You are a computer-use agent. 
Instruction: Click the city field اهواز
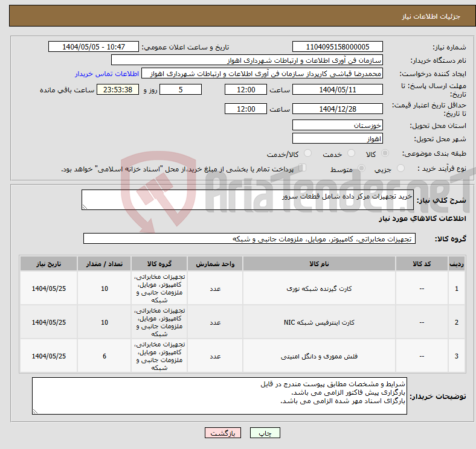[x=337, y=138]
